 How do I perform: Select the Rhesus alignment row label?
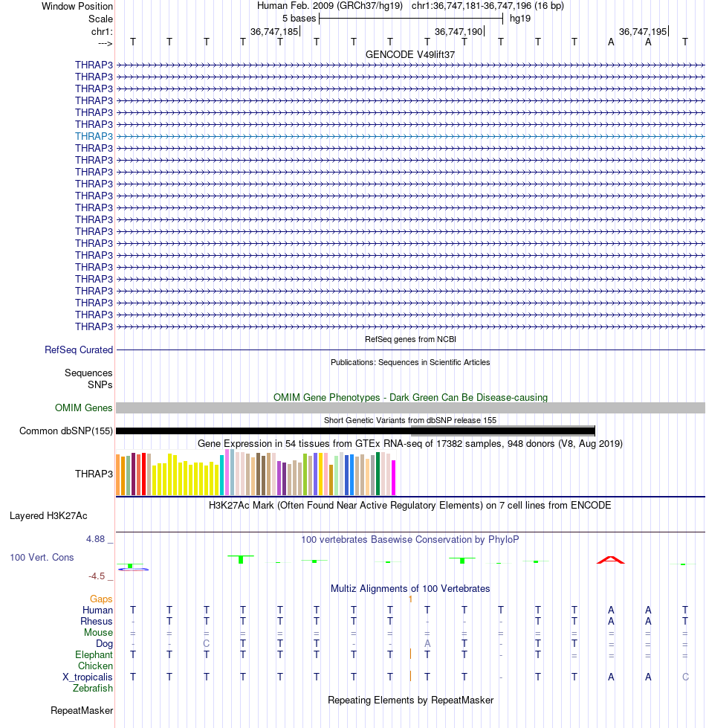(97, 621)
